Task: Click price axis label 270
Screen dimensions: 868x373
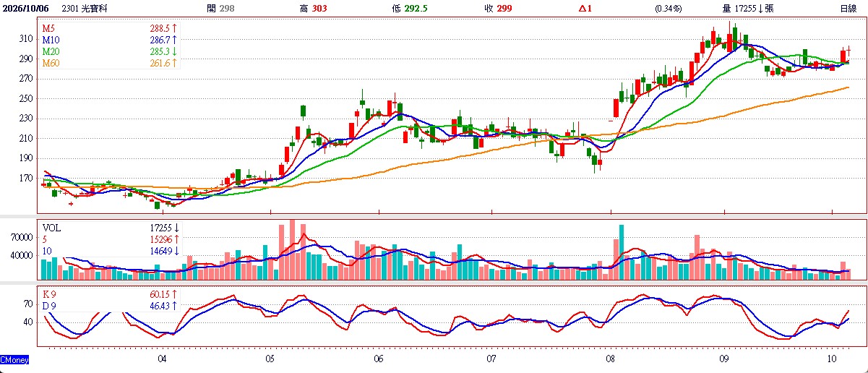Action: click(x=26, y=79)
